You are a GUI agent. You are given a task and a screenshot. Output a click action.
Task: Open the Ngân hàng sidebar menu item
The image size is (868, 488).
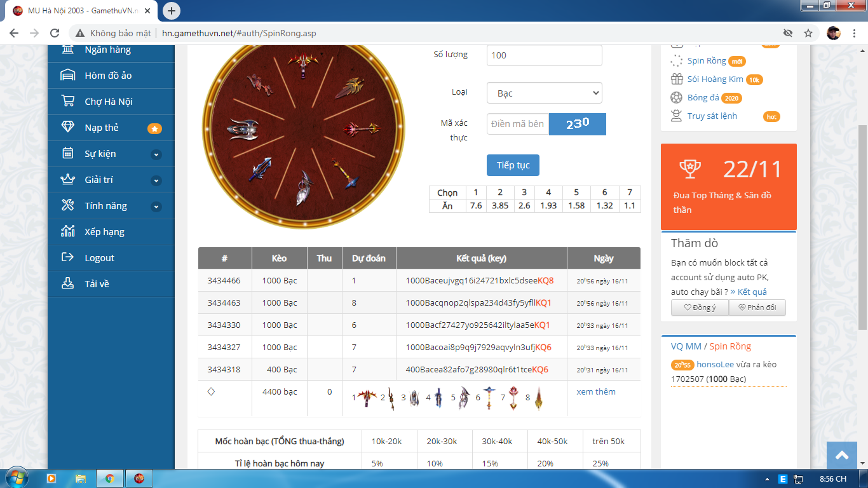click(x=107, y=50)
